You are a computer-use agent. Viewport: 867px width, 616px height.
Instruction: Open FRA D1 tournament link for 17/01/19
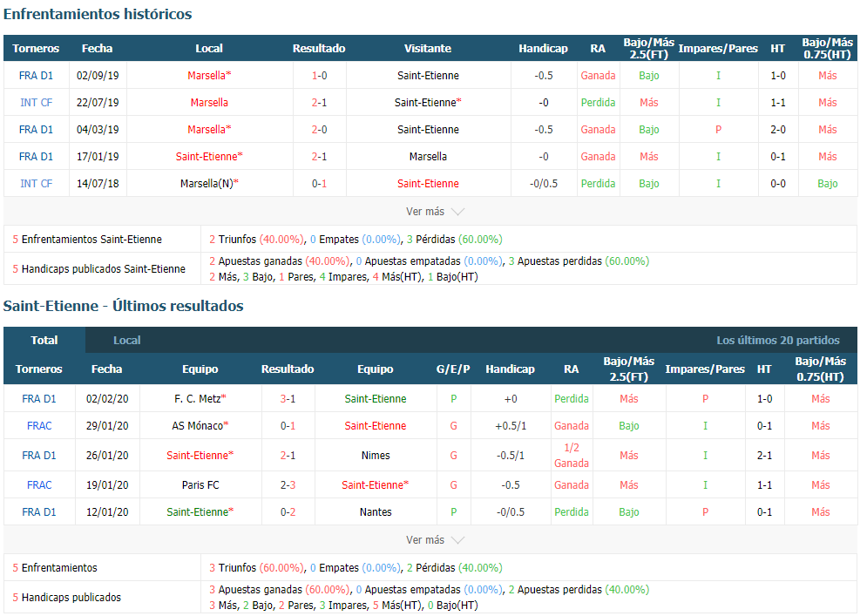point(36,157)
